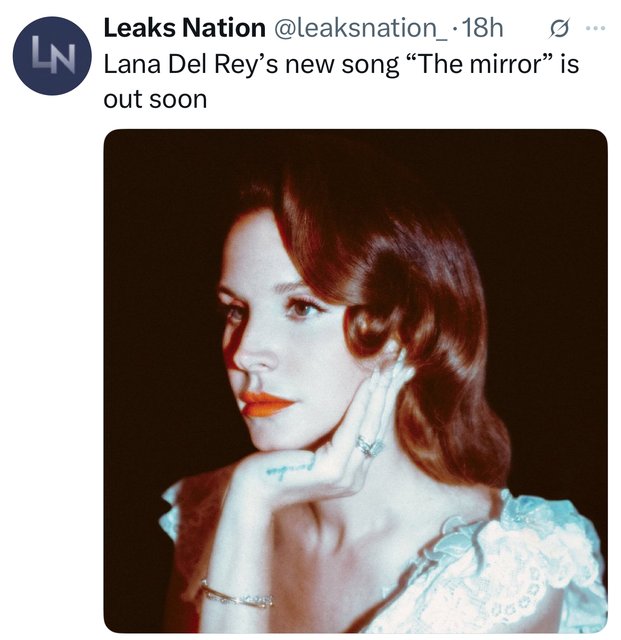Click the "Leaks Nation" display name

tap(185, 28)
